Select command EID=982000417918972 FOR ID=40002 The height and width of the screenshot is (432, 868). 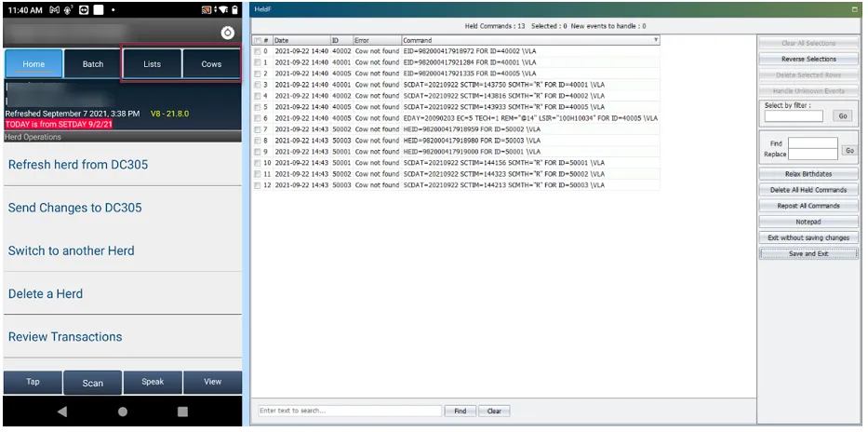pyautogui.click(x=470, y=51)
